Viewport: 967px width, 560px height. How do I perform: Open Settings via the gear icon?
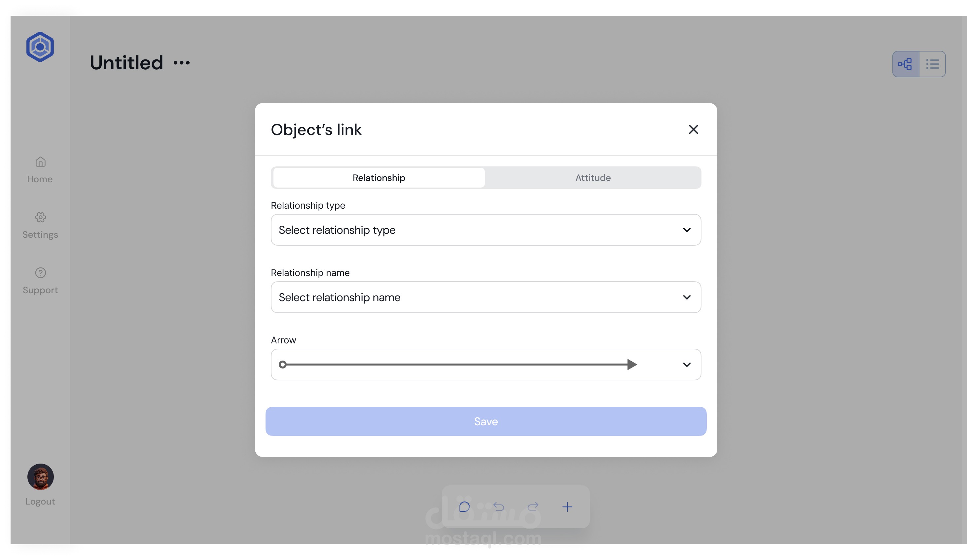[40, 218]
